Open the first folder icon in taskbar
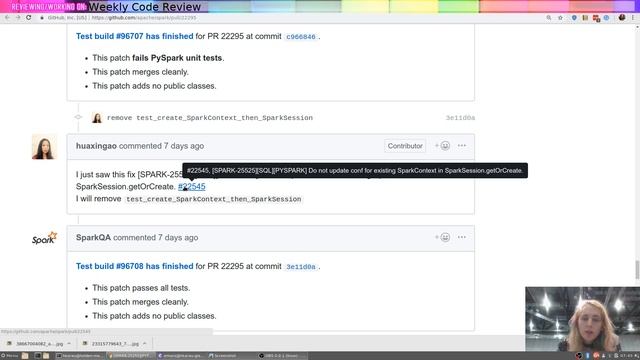 pyautogui.click(x=25, y=356)
